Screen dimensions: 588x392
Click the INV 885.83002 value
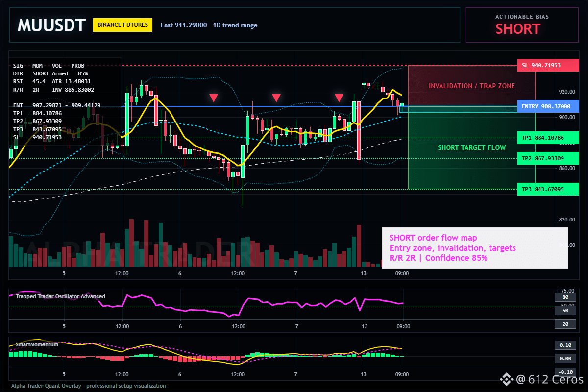(73, 90)
